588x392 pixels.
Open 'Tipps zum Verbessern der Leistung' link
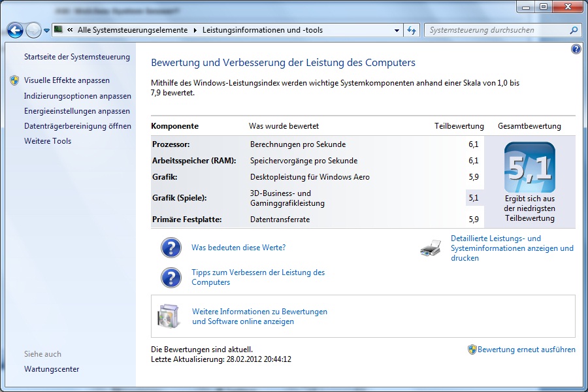(258, 277)
